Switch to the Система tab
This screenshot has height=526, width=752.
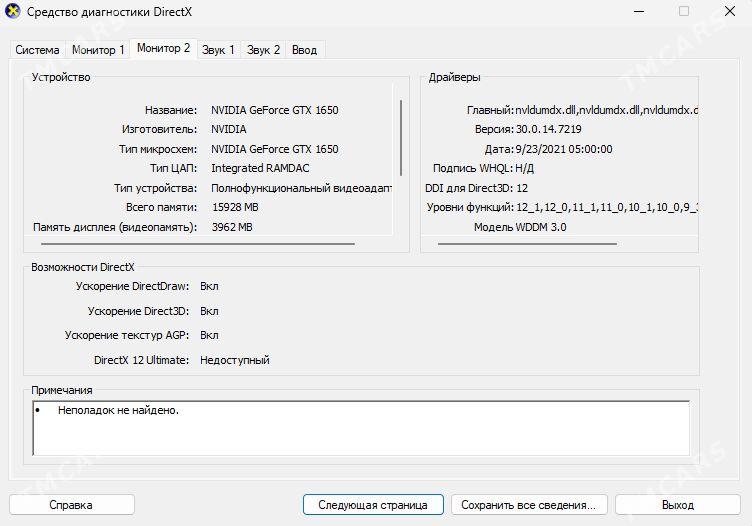click(x=37, y=50)
